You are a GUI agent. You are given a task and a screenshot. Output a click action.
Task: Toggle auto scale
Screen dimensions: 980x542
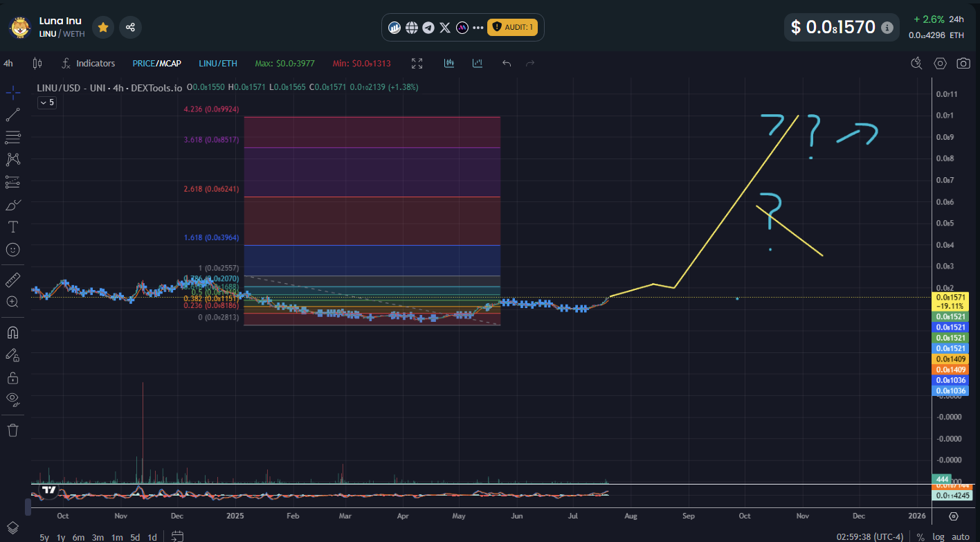pos(961,537)
